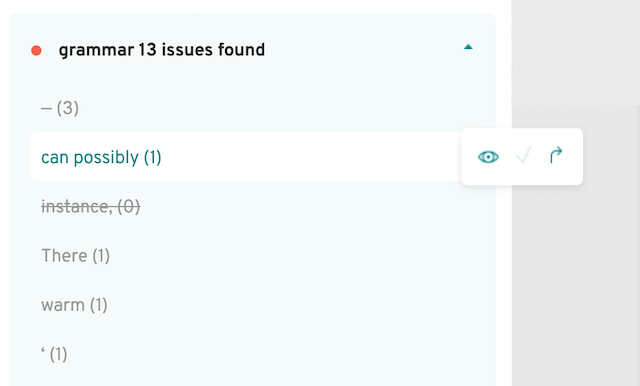This screenshot has width=640, height=386.
Task: Select the 'can possibly (1)' issue
Action: [x=101, y=158]
